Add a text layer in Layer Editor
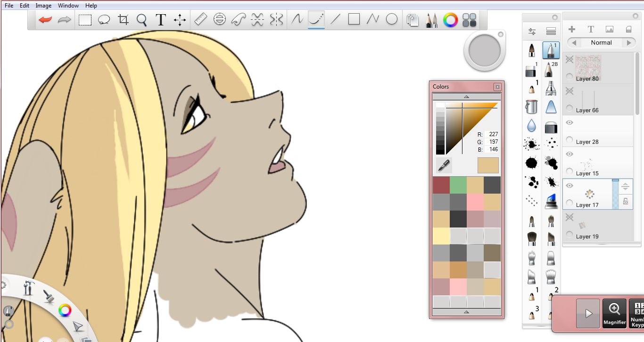 point(591,29)
